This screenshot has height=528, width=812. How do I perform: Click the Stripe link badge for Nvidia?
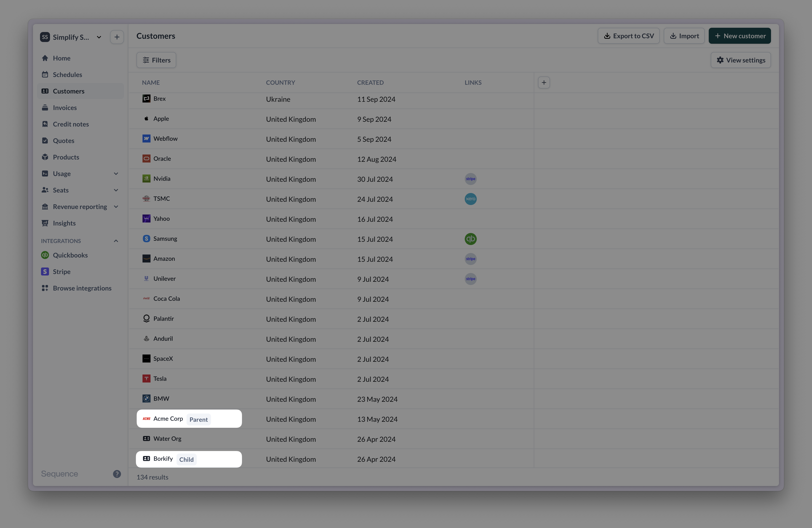tap(470, 179)
